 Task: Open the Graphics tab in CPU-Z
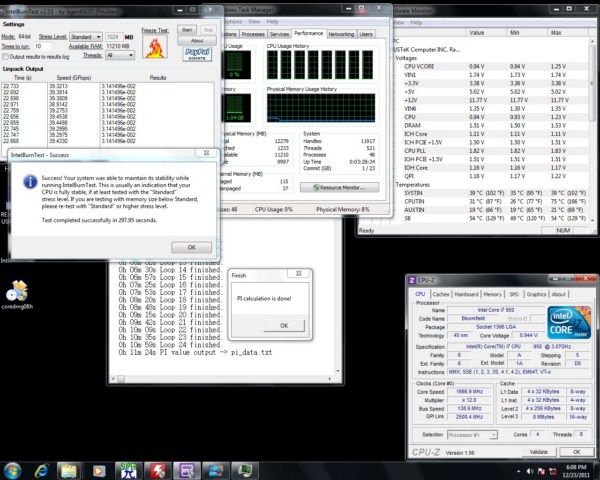(536, 294)
